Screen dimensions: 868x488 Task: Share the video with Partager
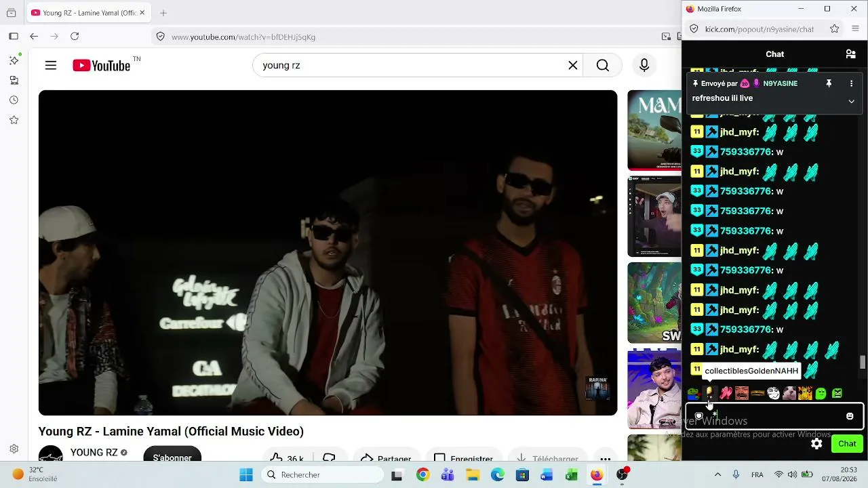pos(385,458)
